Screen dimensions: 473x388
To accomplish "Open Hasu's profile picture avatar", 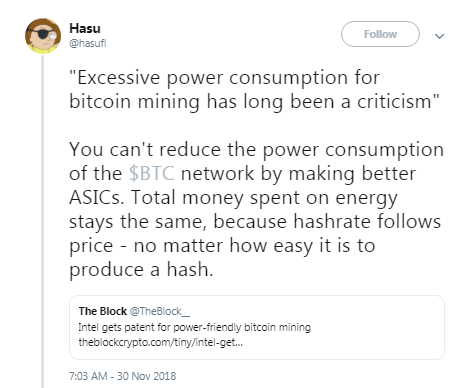I will (x=43, y=36).
